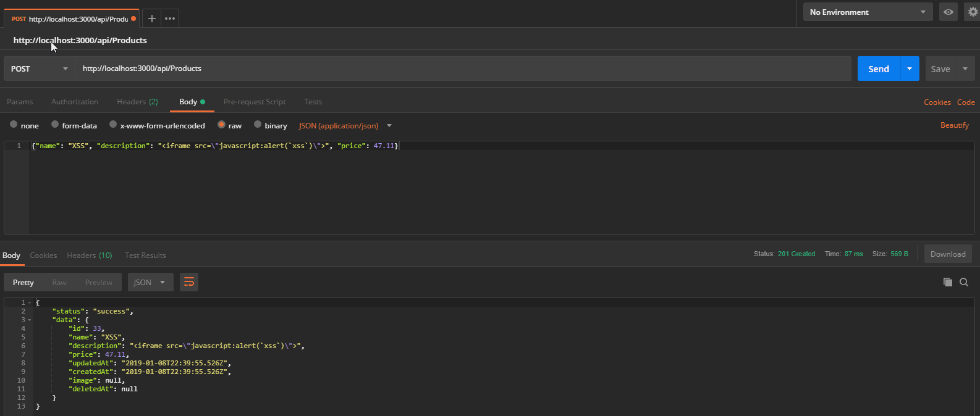
Task: Open the No Environment dropdown
Action: pos(868,12)
